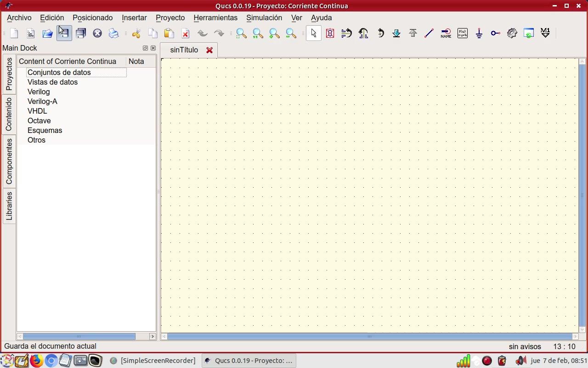Switch to the Componentes side tab
The width and height of the screenshot is (588, 368).
pyautogui.click(x=9, y=161)
